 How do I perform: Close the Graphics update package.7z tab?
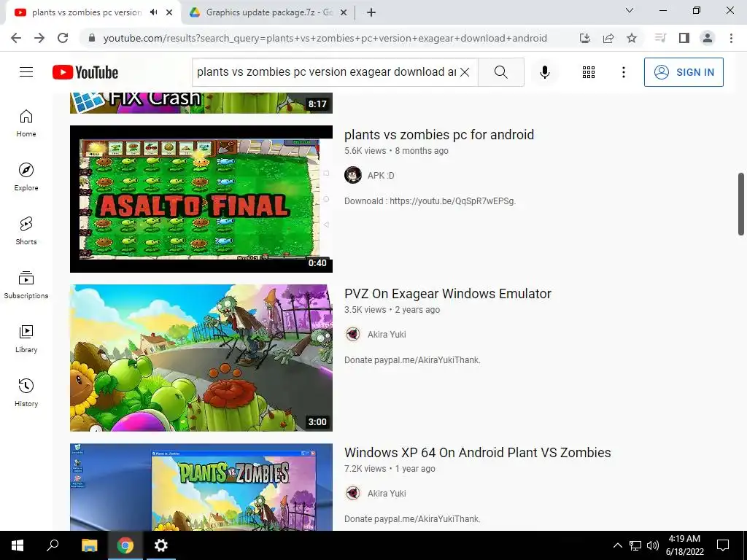(344, 12)
